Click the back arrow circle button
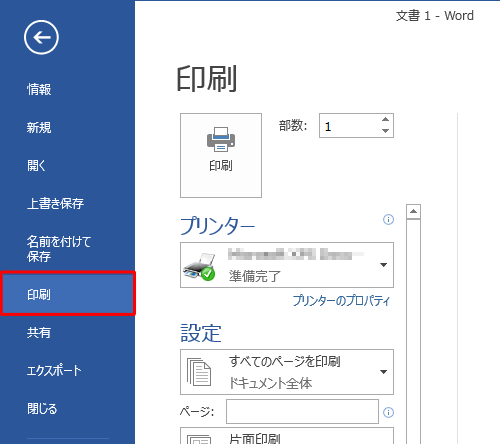Screen dimensions: 500x444 tap(41, 37)
